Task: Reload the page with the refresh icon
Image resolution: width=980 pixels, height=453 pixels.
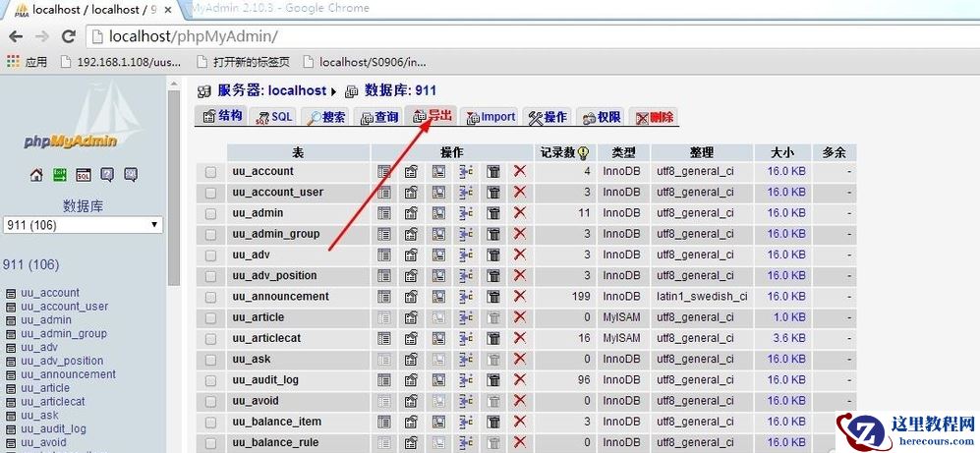Action: tap(69, 36)
